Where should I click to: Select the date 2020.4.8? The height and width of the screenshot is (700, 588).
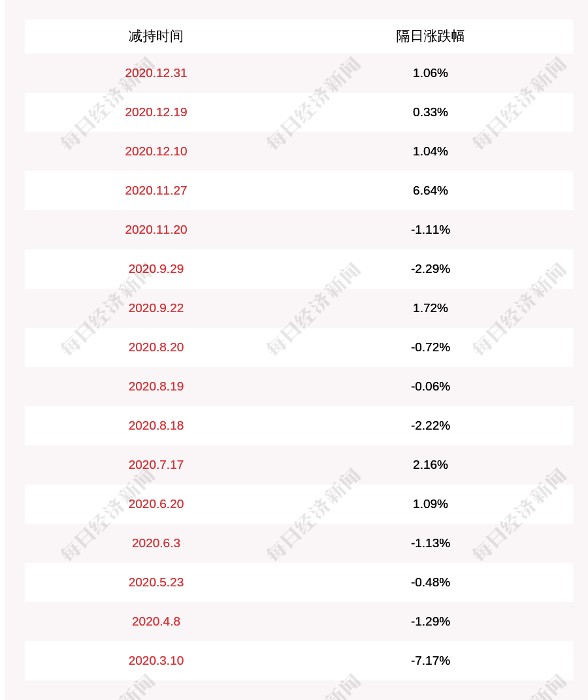click(x=155, y=622)
